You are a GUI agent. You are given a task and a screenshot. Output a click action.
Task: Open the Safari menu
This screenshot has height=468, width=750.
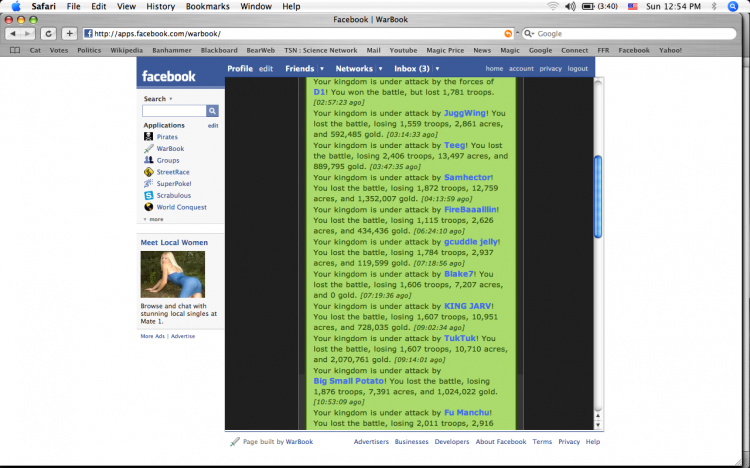point(44,6)
